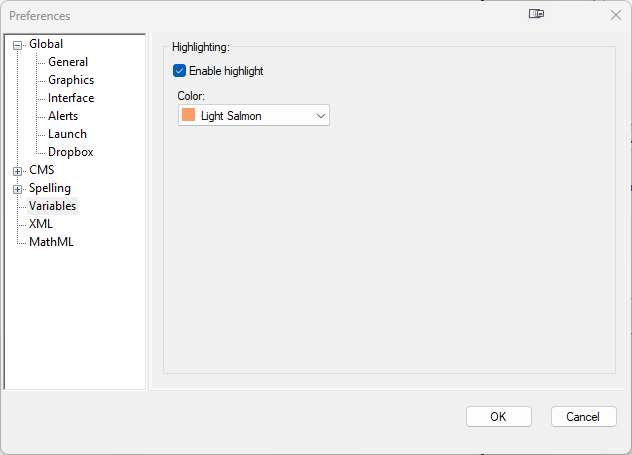This screenshot has height=455, width=632.
Task: Select MathML in the tree
Action: 51,242
